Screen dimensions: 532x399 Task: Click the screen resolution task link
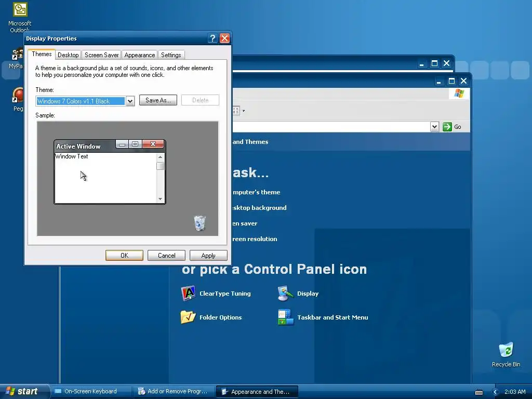pyautogui.click(x=255, y=239)
